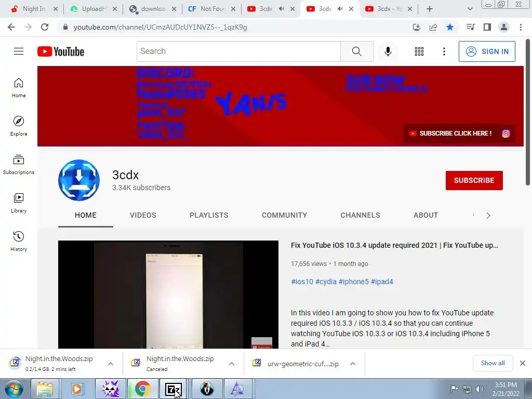532x399 pixels.
Task: Click the red SUBSCRIBE button
Action: tap(474, 180)
